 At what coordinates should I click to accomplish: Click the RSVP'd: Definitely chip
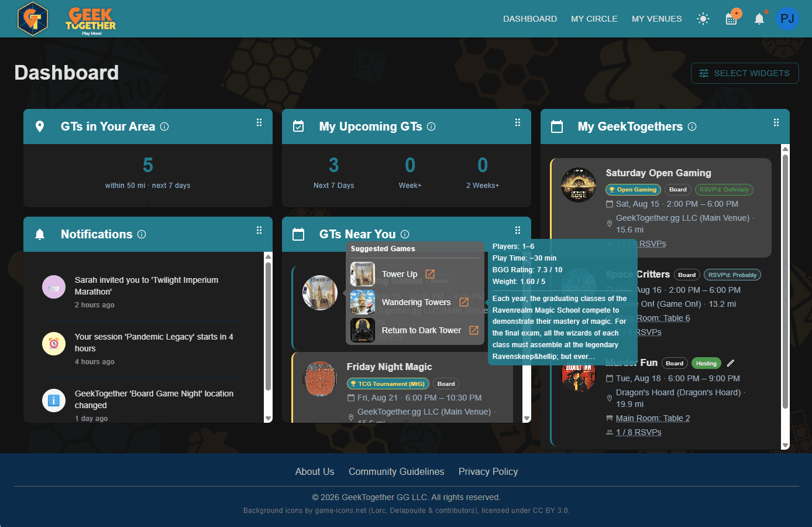tap(724, 190)
